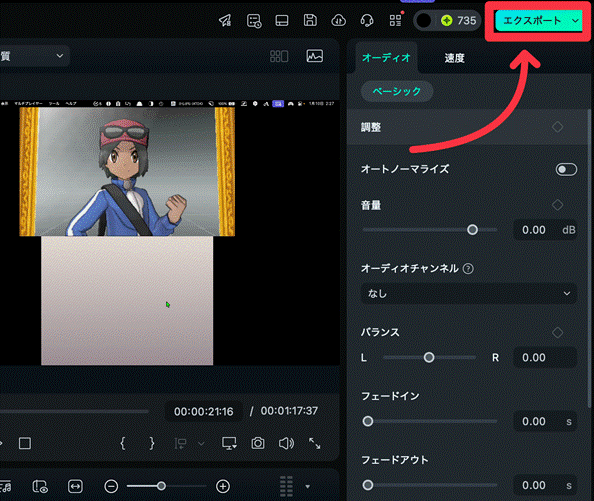The height and width of the screenshot is (501, 594).
Task: Open the オーディオチャンネル help icon
Action: (468, 269)
